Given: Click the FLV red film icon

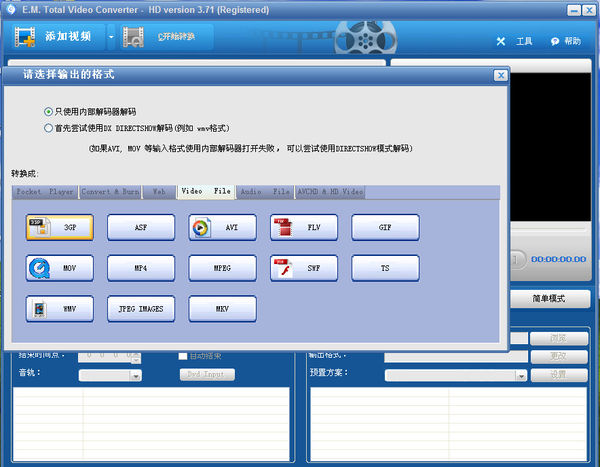Looking at the screenshot, I should 283,227.
